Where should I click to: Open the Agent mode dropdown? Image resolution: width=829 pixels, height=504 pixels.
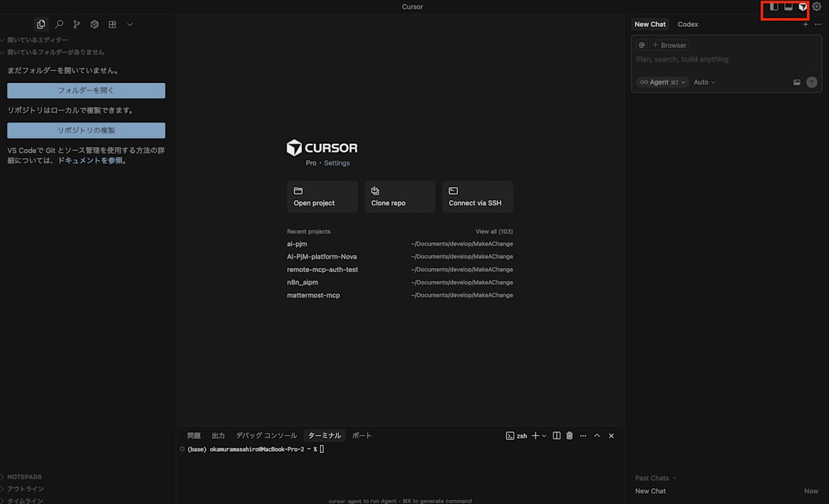[663, 82]
